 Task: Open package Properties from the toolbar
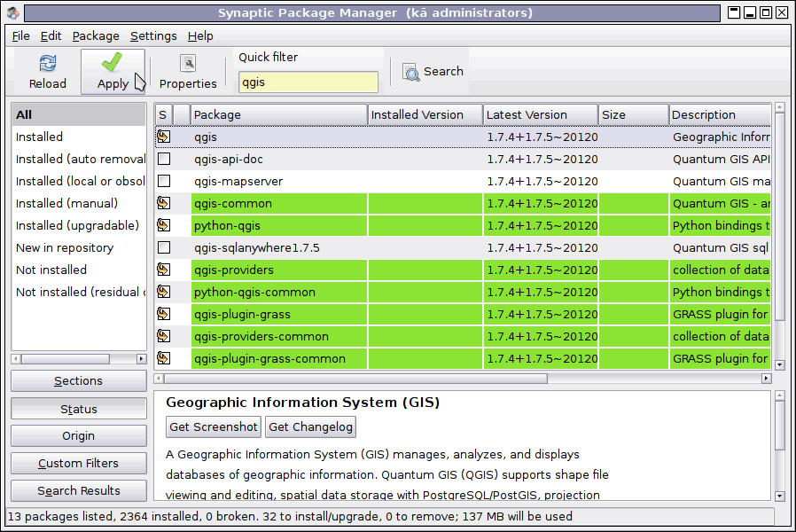[188, 72]
